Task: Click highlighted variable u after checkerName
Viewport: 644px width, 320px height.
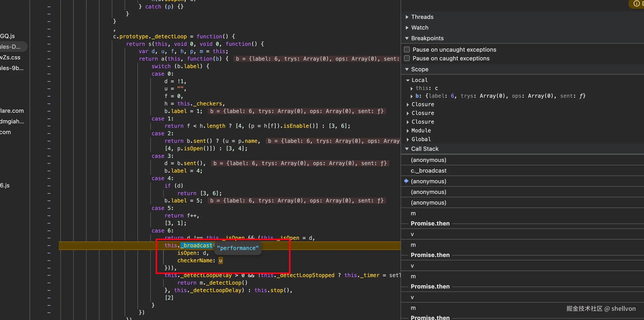Action: 220,261
